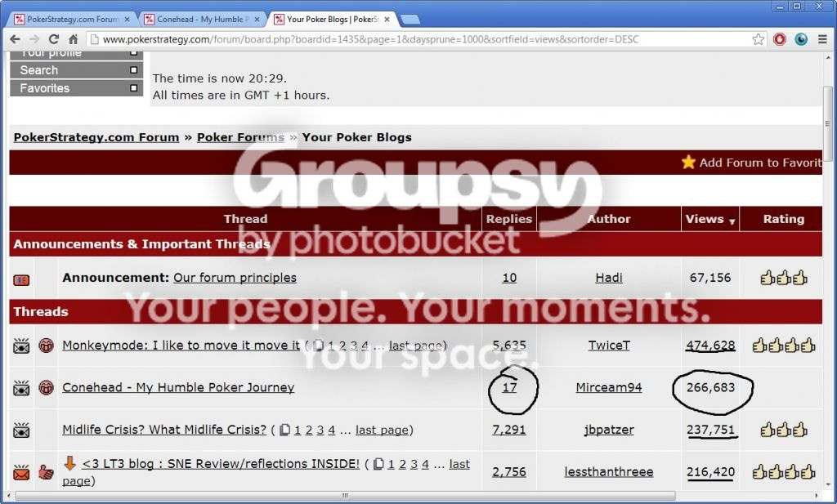Image resolution: width=837 pixels, height=504 pixels.
Task: Close the Your Poker Blogs tab
Action: click(x=387, y=20)
